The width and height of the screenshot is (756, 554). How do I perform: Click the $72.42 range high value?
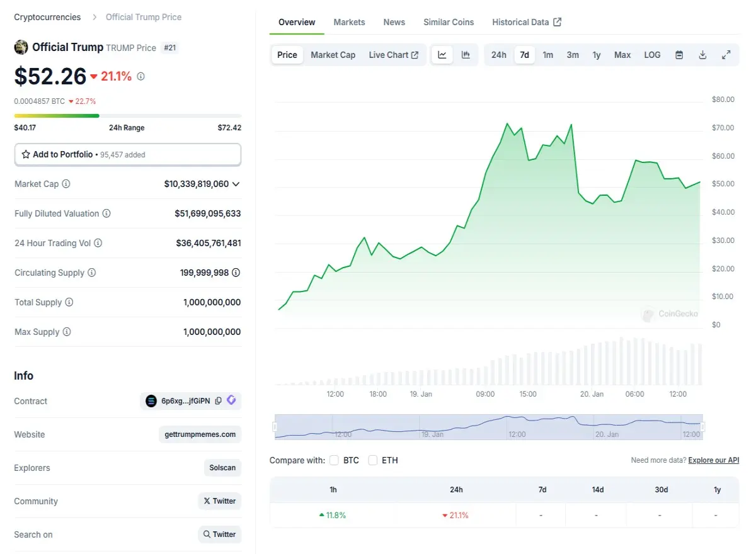click(229, 128)
